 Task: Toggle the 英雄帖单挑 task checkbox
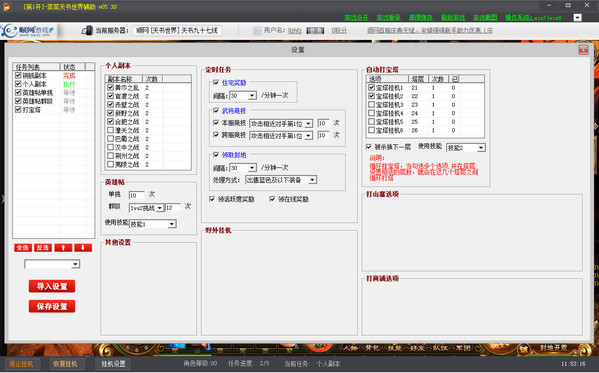point(18,92)
